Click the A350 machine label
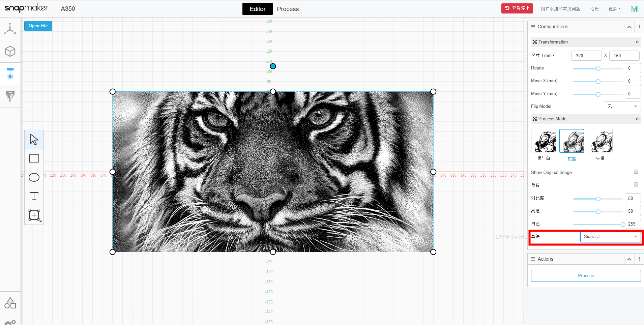Viewport: 644px width, 325px height. 68,9
